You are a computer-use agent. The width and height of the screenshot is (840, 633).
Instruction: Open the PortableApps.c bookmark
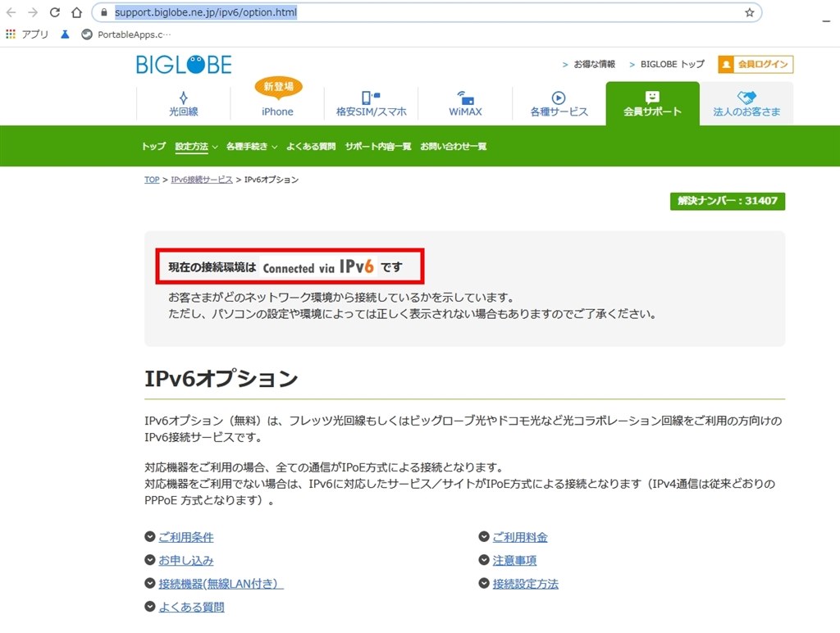click(x=127, y=34)
